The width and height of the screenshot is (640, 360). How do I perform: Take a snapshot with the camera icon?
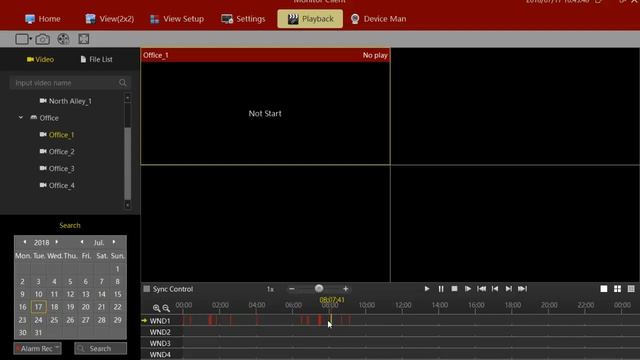pos(42,39)
